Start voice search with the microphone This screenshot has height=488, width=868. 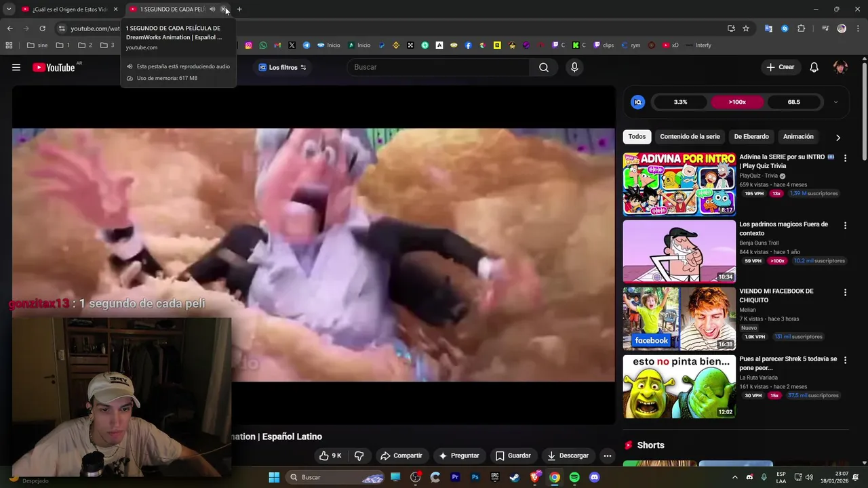tap(574, 67)
